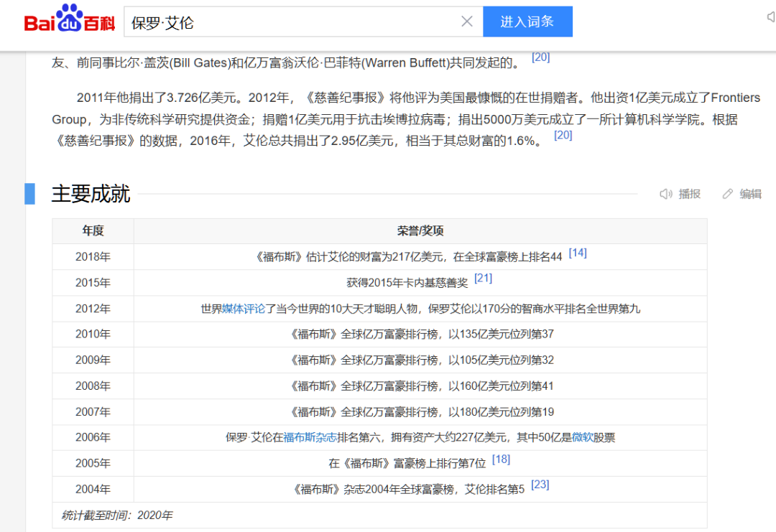Viewport: 776px width, 532px height.
Task: Click the 以105亿美元位列第32 award text
Action: coord(501,360)
